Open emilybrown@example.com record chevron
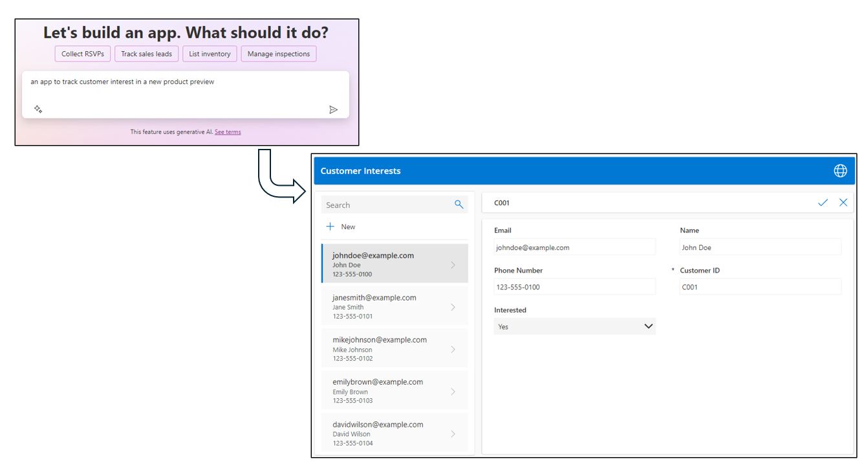 [453, 392]
